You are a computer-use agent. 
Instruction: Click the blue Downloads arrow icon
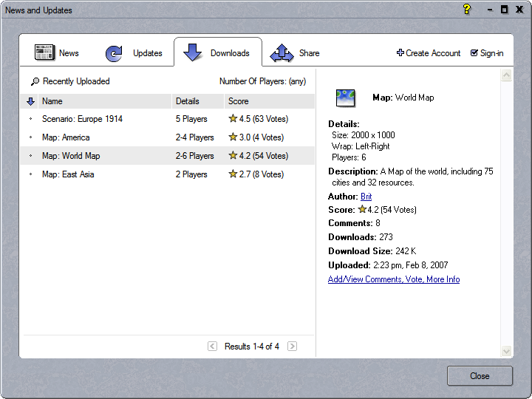point(192,53)
